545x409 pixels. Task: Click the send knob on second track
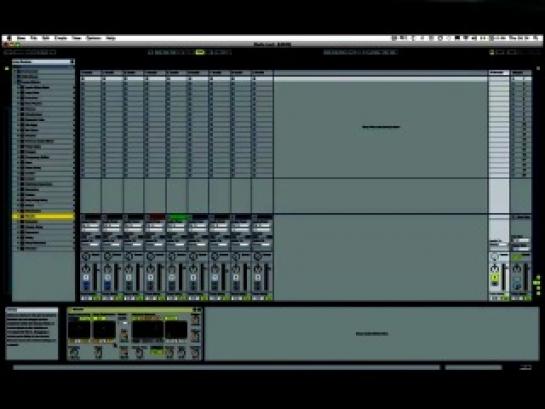(107, 256)
